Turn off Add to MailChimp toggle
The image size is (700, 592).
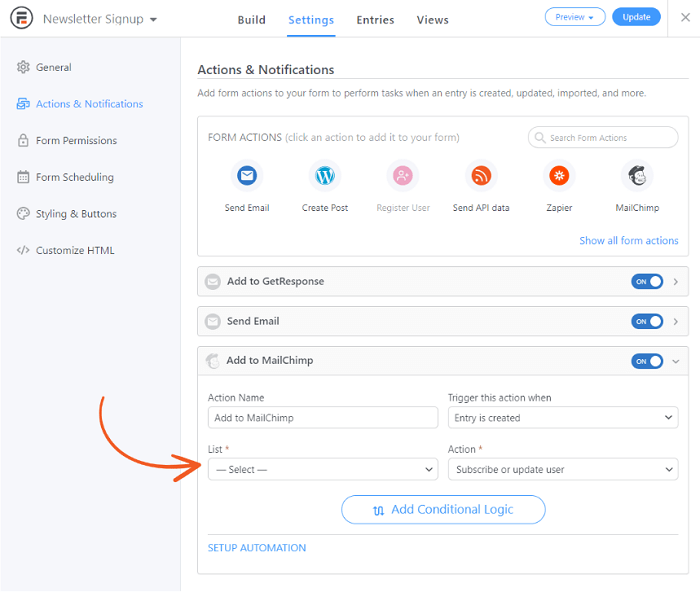pyautogui.click(x=647, y=361)
